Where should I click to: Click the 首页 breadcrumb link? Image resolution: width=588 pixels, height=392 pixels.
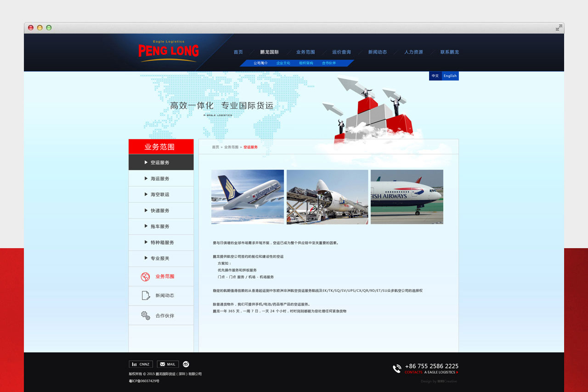click(215, 148)
